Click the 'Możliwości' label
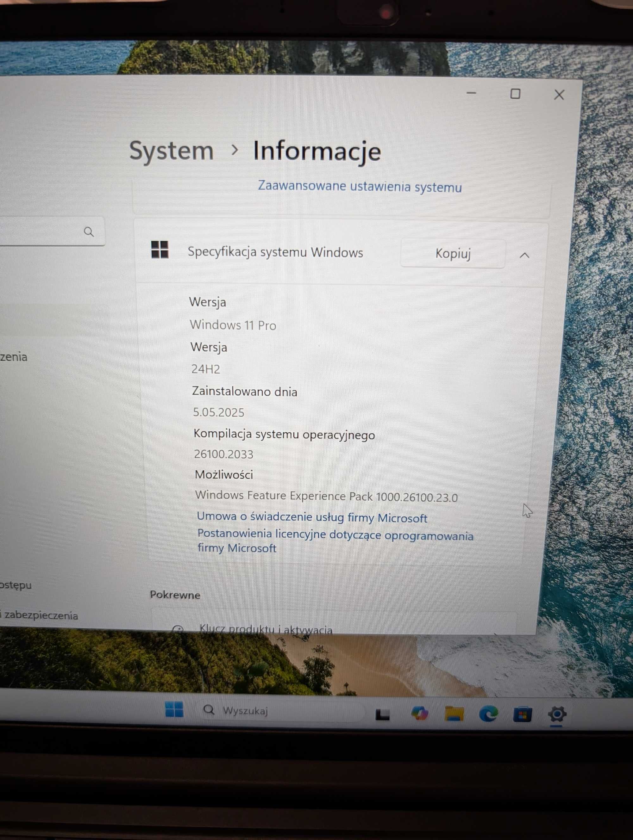 (x=224, y=475)
